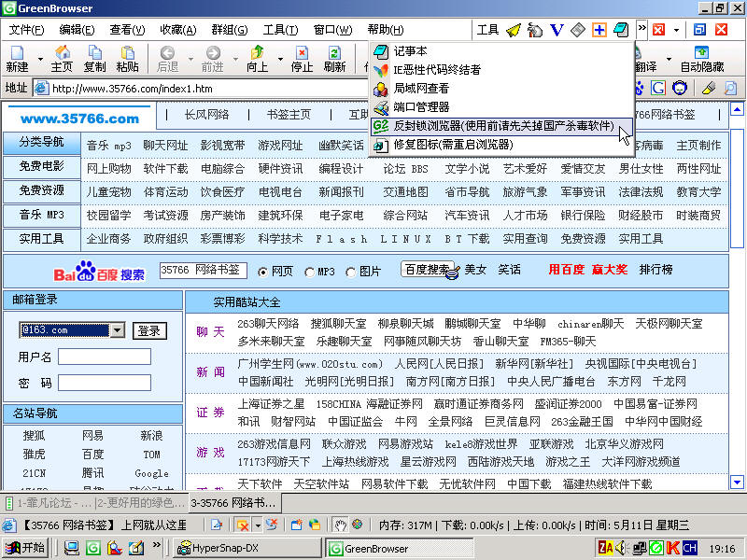
Task: Open the 音乐 MP3 sidebar link
Action: point(42,215)
